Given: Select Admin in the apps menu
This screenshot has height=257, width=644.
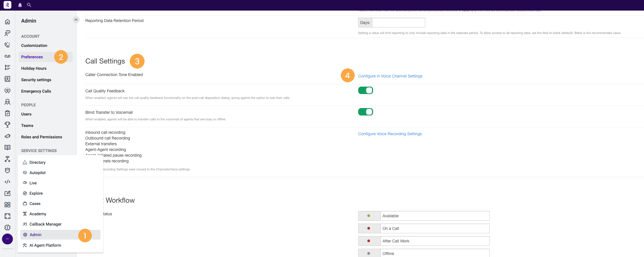Looking at the screenshot, I should click(60, 235).
